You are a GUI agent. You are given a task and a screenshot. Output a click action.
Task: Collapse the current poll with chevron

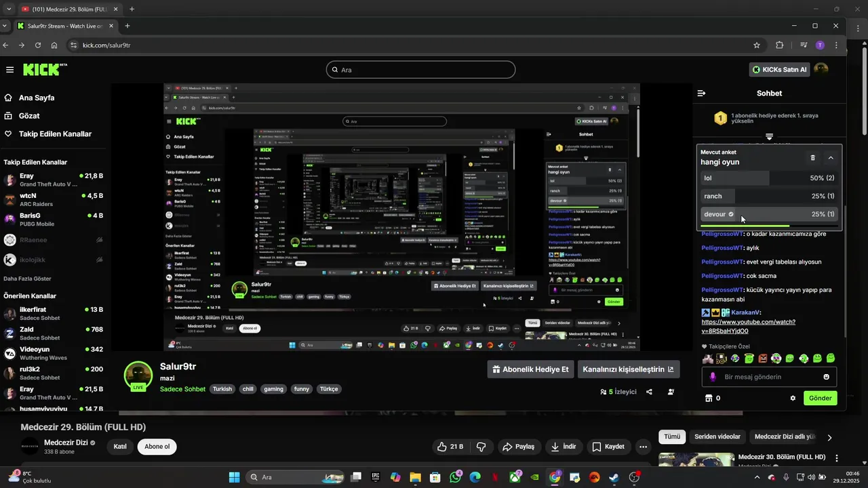point(831,157)
